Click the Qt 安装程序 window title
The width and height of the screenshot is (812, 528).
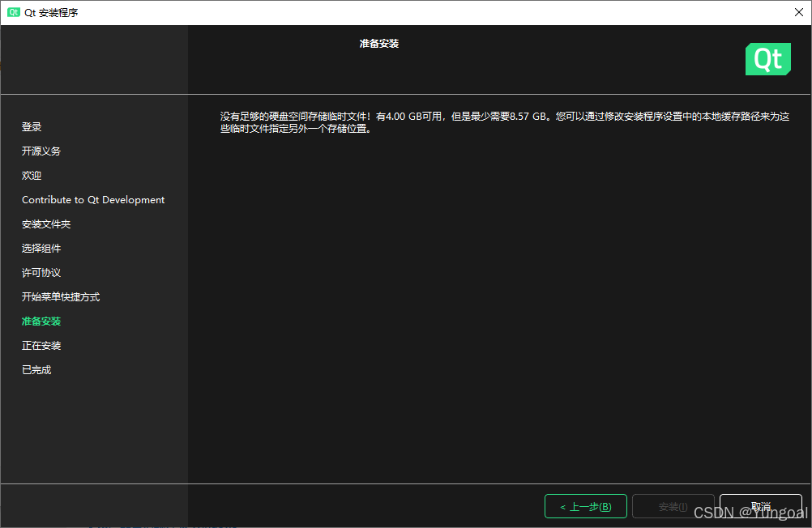(x=51, y=12)
